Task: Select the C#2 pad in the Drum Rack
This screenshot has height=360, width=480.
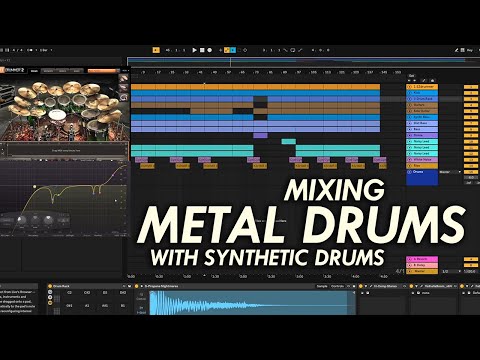Action: (87, 293)
